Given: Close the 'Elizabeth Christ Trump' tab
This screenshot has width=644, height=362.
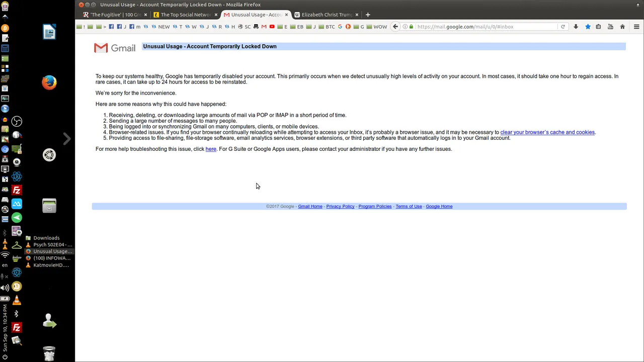Looking at the screenshot, I should point(357,15).
